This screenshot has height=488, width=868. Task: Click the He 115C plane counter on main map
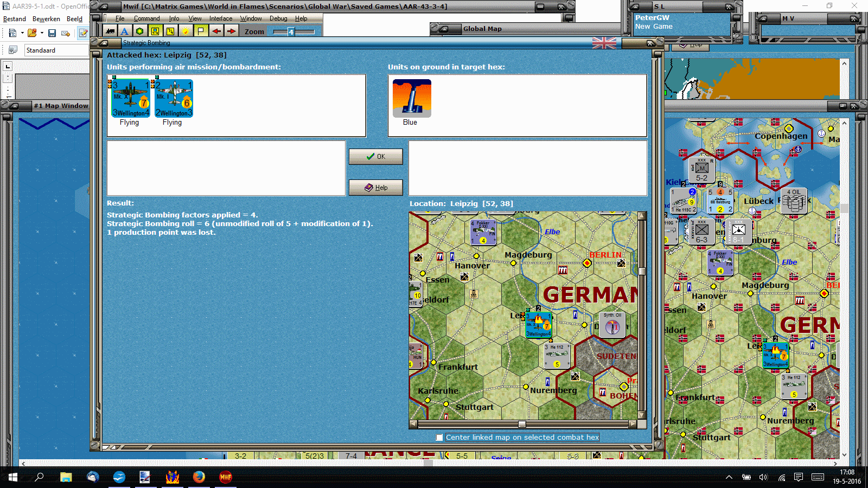[683, 201]
